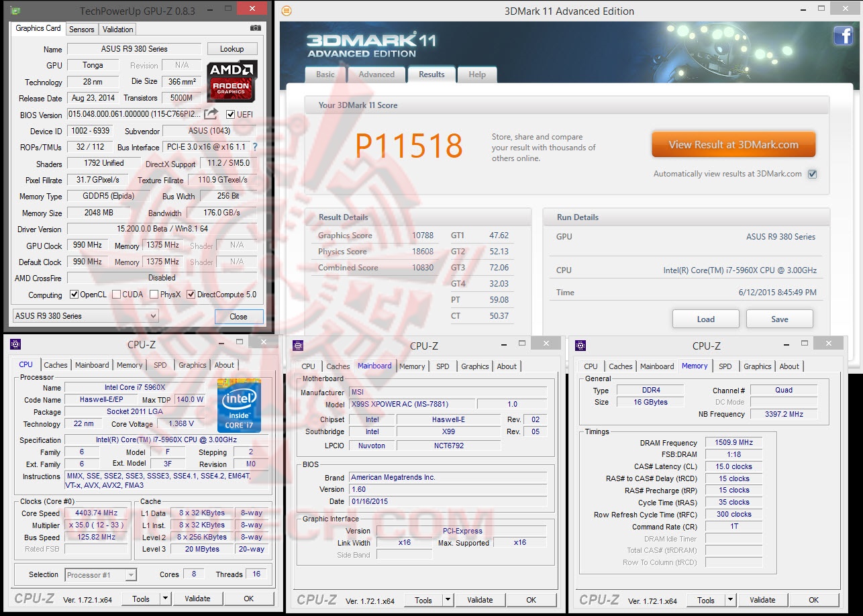Click OK in the CPU-Z Memory window
Viewport: 863px width, 616px height.
[x=814, y=600]
